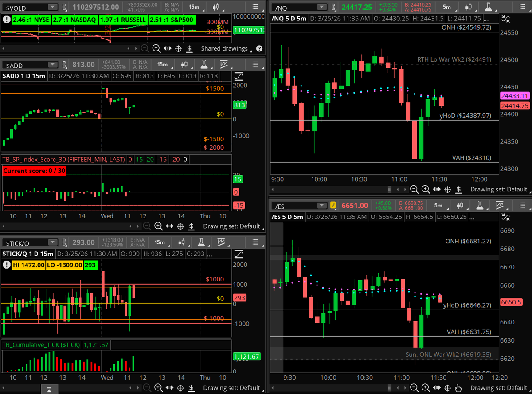Image resolution: width=532 pixels, height=394 pixels.
Task: Click the chart style candles icon in $ADD panel
Action: click(x=185, y=65)
